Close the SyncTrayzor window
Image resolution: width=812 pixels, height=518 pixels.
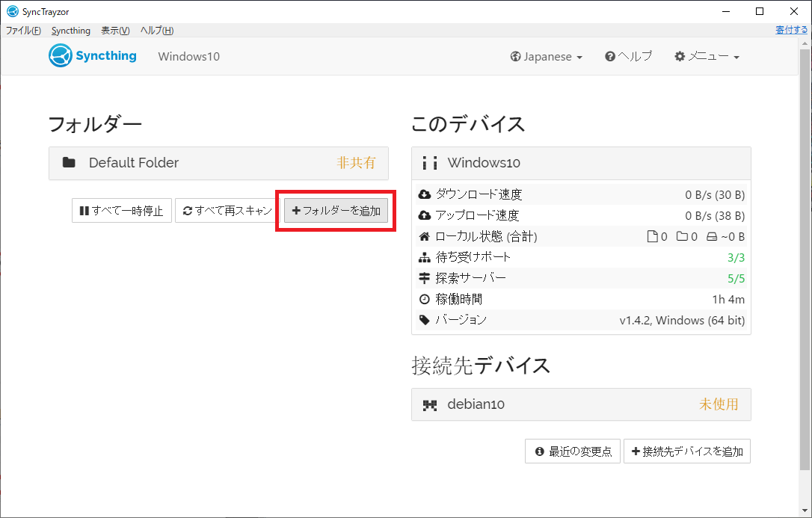point(794,11)
